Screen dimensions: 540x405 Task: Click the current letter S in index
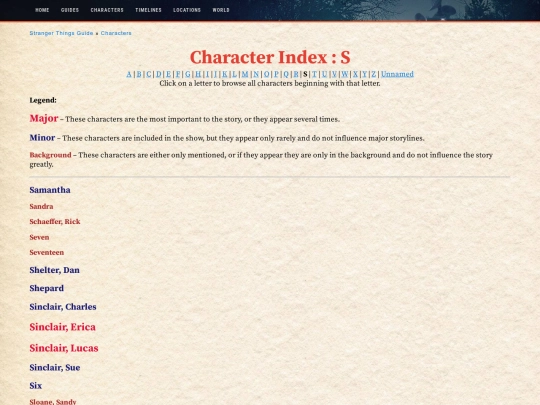(305, 74)
